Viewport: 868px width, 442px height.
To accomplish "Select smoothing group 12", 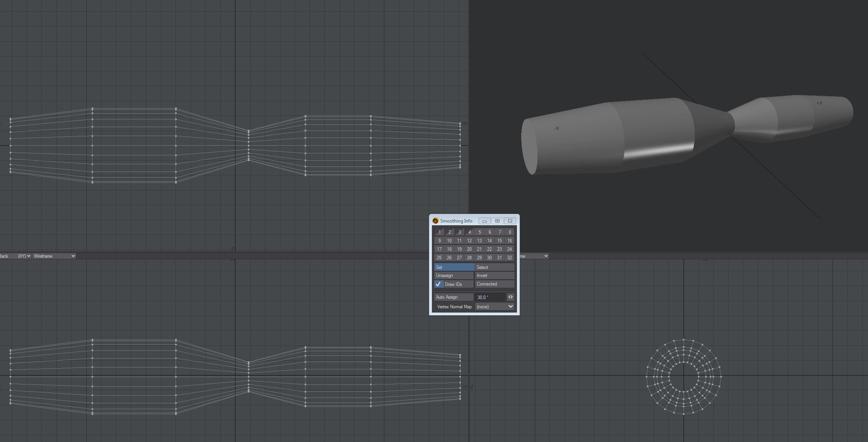I will tap(469, 241).
